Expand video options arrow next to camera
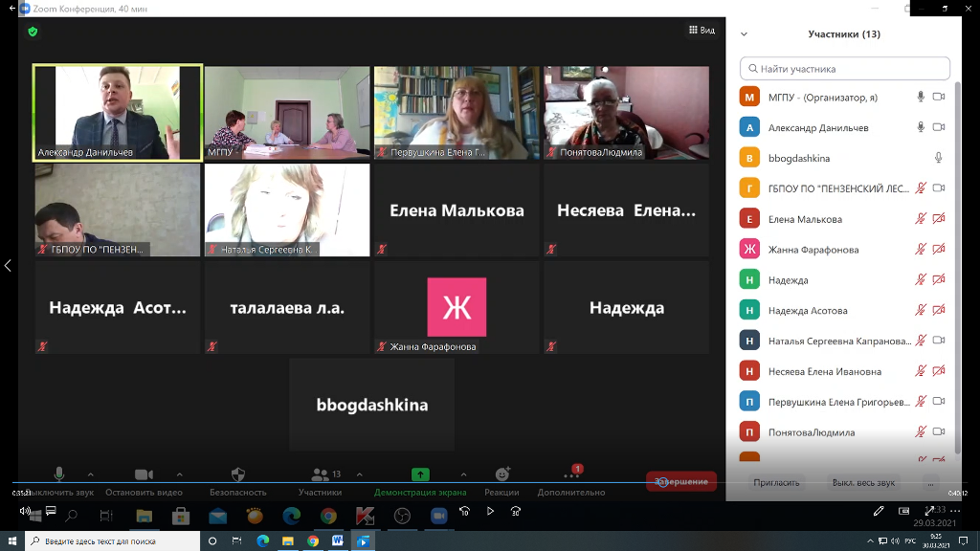Image resolution: width=980 pixels, height=551 pixels. [179, 474]
